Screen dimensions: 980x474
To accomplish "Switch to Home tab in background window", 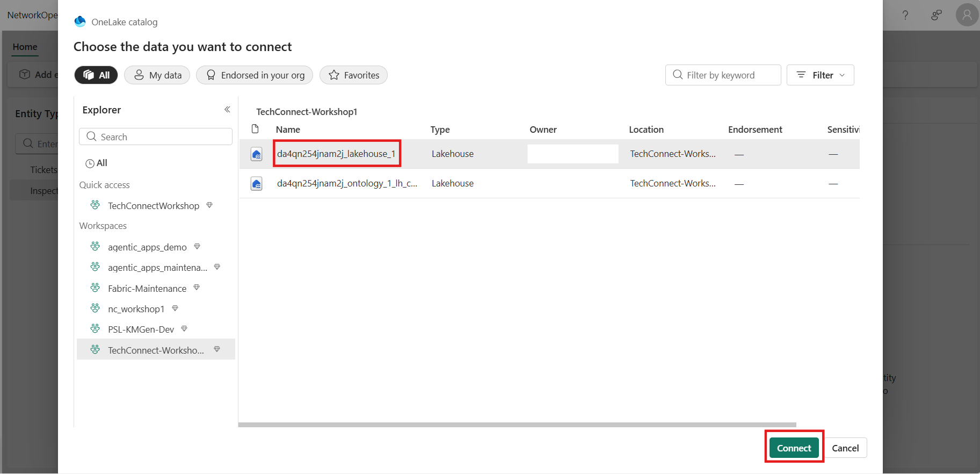I will 25,47.
